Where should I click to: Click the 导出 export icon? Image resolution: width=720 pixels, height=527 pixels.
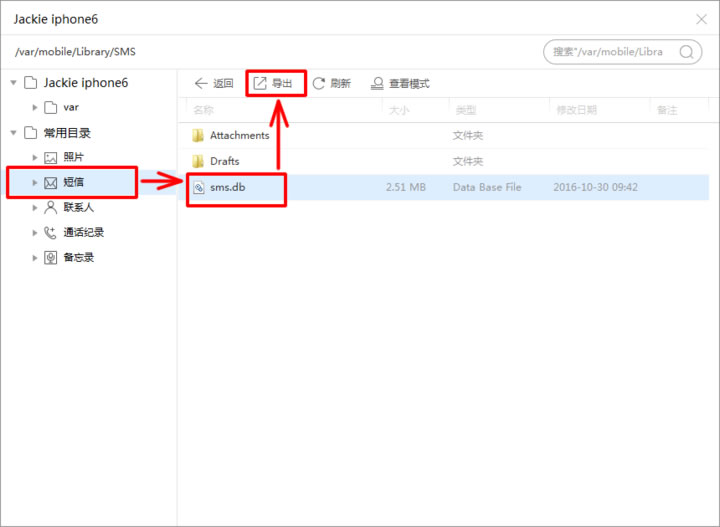(x=260, y=83)
